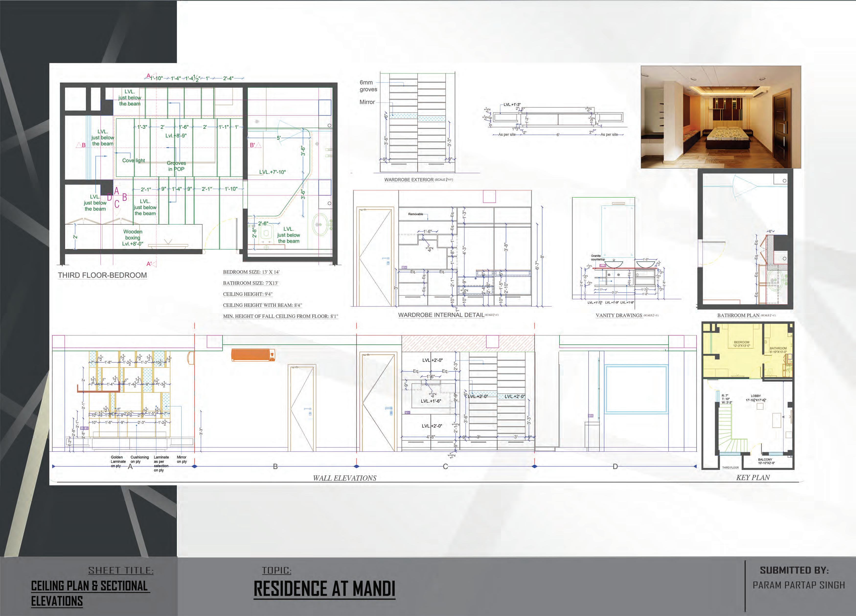Select the door drawing in wall elevation B
Screen dimensions: 856x616
[x=302, y=408]
